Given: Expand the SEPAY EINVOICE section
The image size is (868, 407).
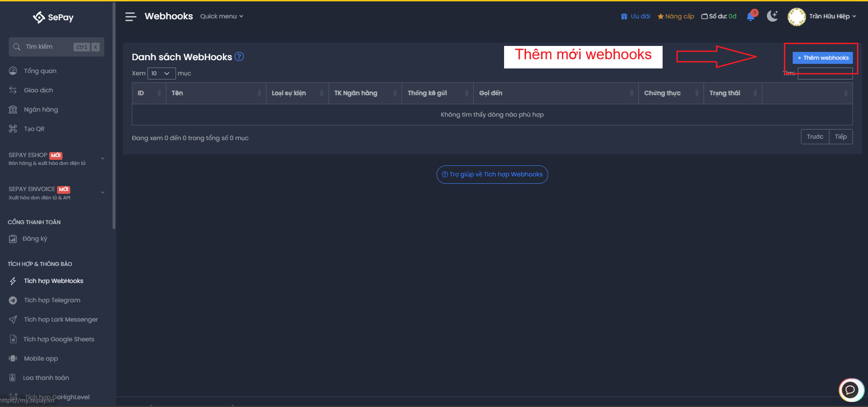Looking at the screenshot, I should click(x=102, y=192).
